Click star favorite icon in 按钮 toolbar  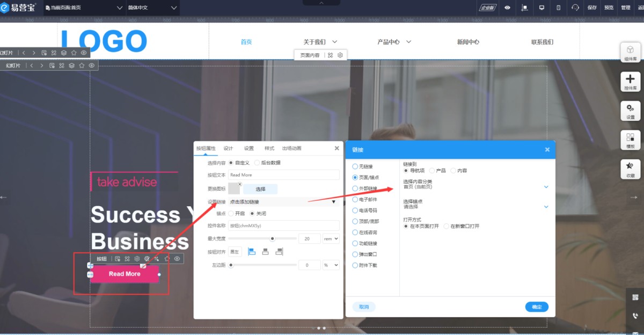(167, 259)
